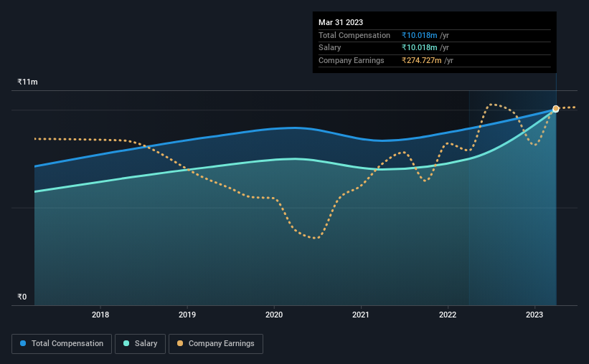
Task: Click the blue Total Compensation legend dot
Action: point(23,343)
